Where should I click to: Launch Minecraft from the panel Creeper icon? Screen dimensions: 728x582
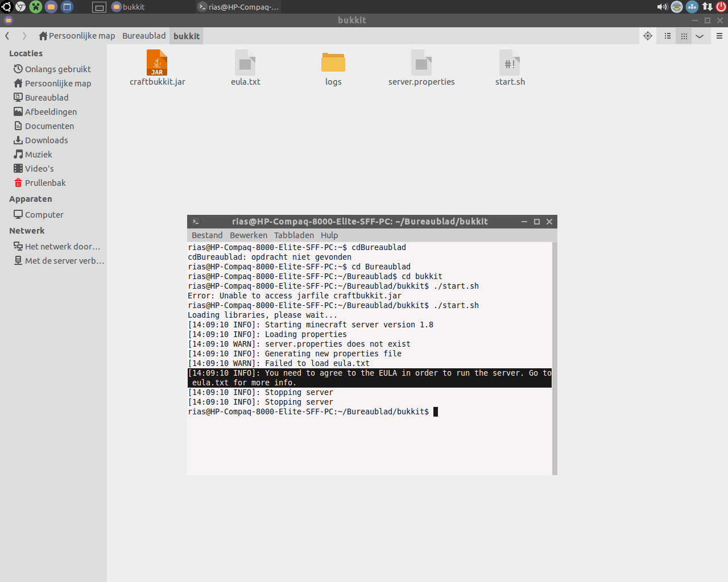tap(36, 7)
